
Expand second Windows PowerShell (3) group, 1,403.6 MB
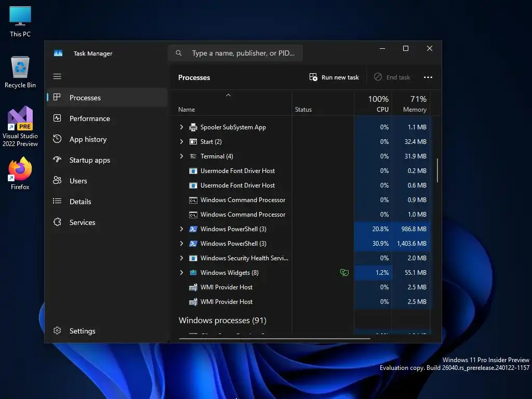[x=181, y=244]
